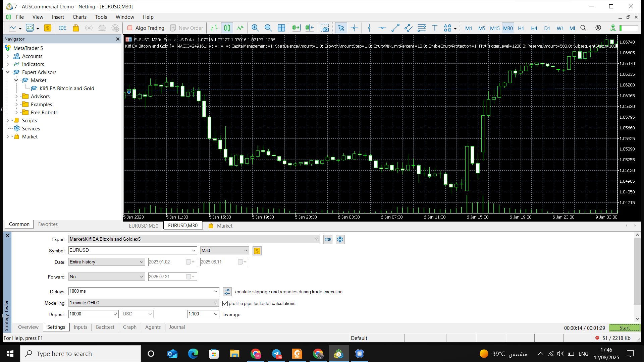Click the Zoom Out magnifier icon
644x362 pixels.
[268, 28]
